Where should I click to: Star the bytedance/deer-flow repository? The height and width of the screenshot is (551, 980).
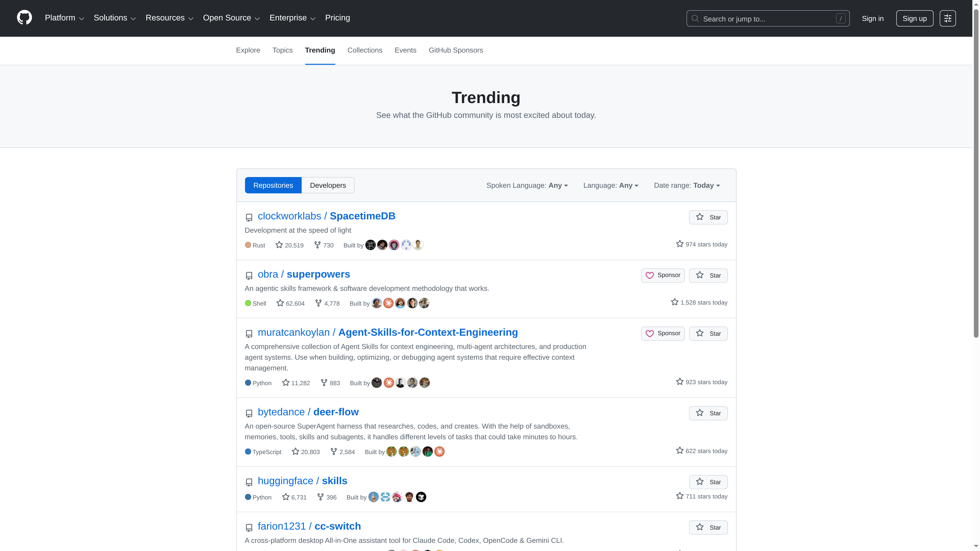(x=708, y=413)
